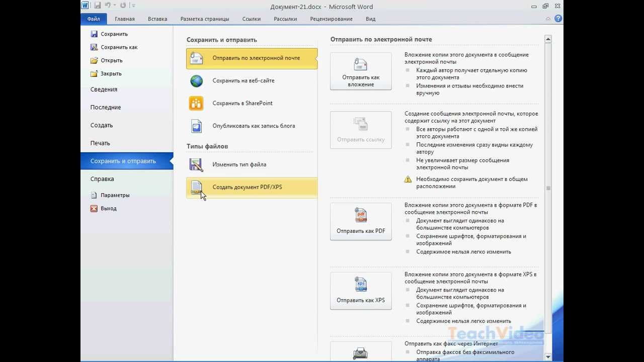Click the Redo icon in Quick Access Toolbar
Viewport: 644px width, 362px height.
coord(123,6)
